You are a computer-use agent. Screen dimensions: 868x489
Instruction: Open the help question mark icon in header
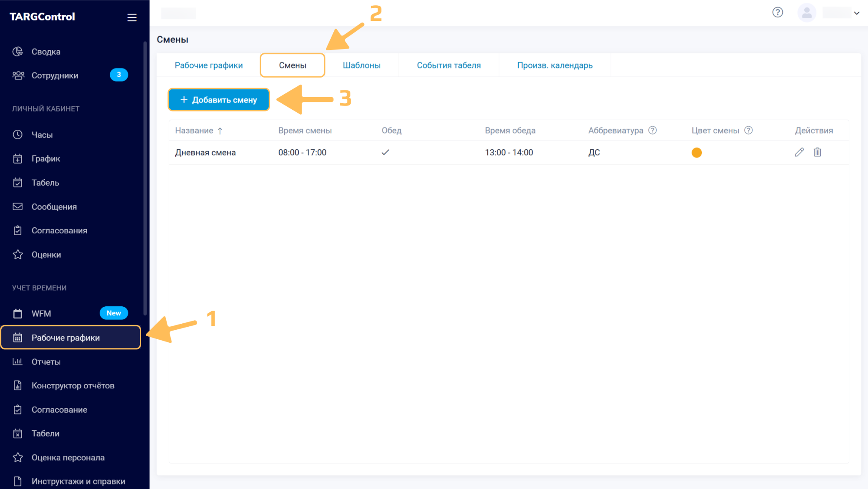tap(777, 13)
